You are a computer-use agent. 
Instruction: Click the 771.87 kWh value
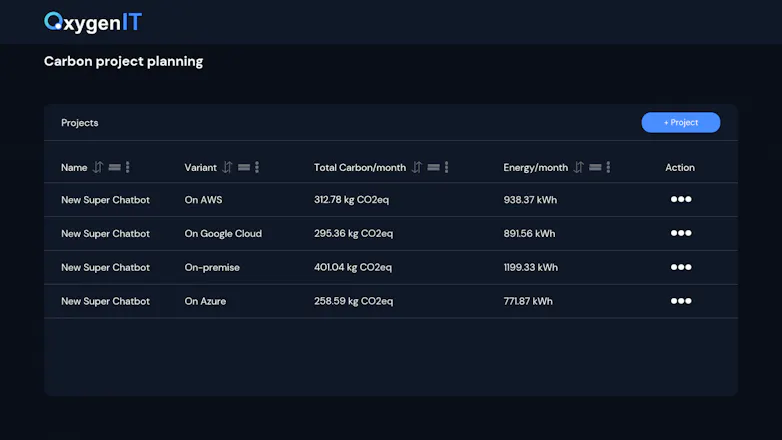[x=528, y=301]
